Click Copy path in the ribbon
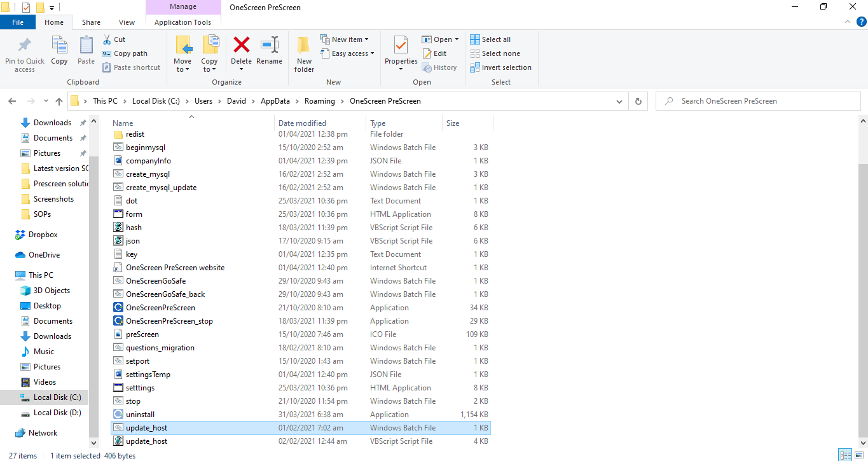Viewport: 868px width, 461px height. 125,53
